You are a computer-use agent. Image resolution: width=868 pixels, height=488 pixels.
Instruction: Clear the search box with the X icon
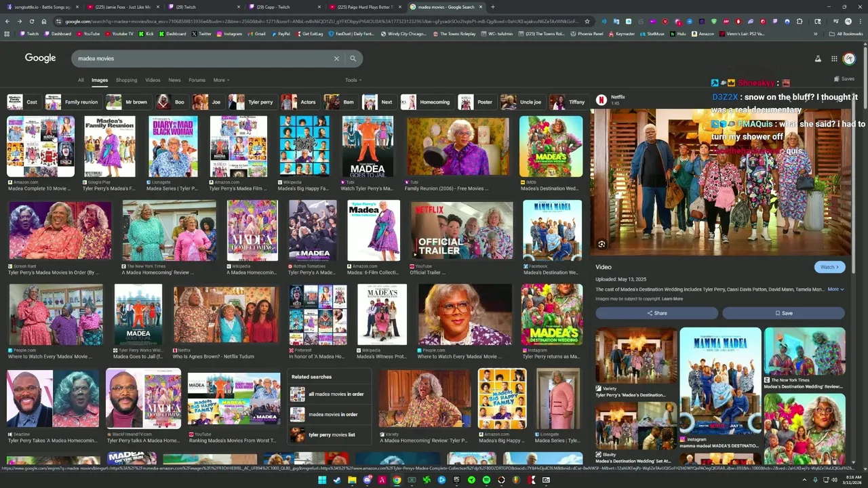point(336,58)
